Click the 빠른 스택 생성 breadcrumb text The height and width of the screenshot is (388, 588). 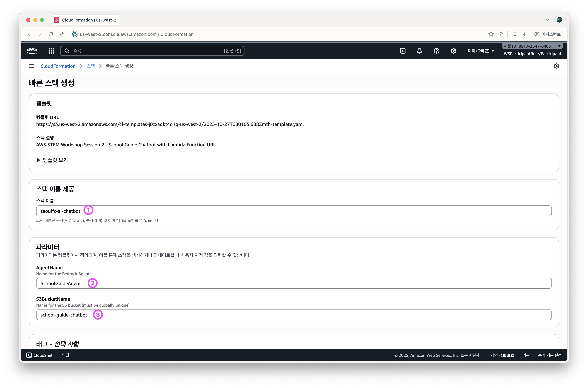tap(119, 66)
